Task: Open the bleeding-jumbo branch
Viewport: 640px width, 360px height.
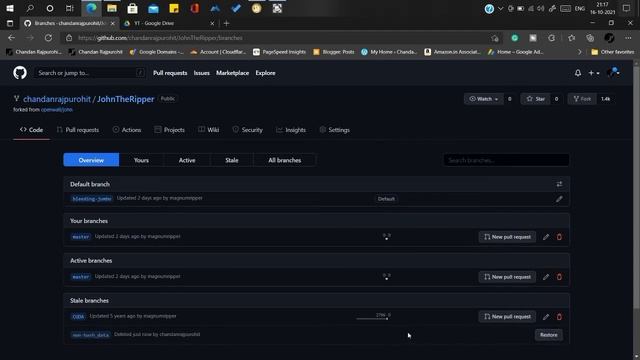Action: (x=91, y=199)
